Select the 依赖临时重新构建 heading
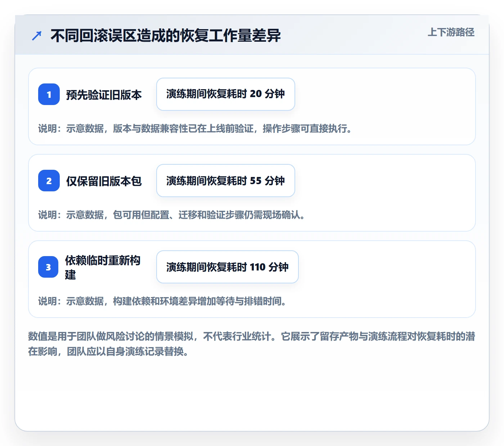 click(103, 267)
